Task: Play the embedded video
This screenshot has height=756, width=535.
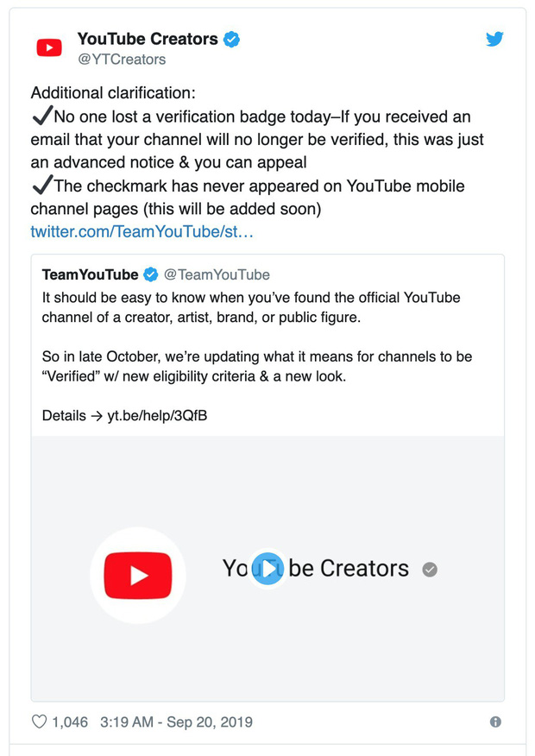Action: (267, 569)
